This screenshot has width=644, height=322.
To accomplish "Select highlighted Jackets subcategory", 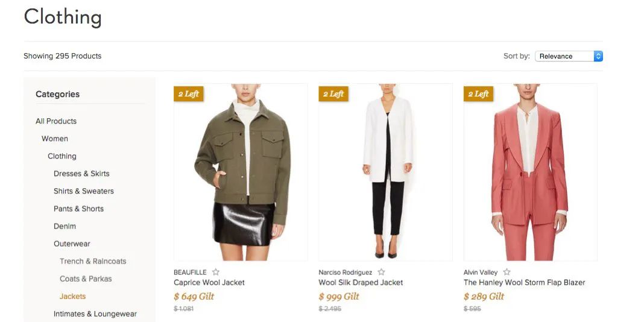I will [72, 296].
